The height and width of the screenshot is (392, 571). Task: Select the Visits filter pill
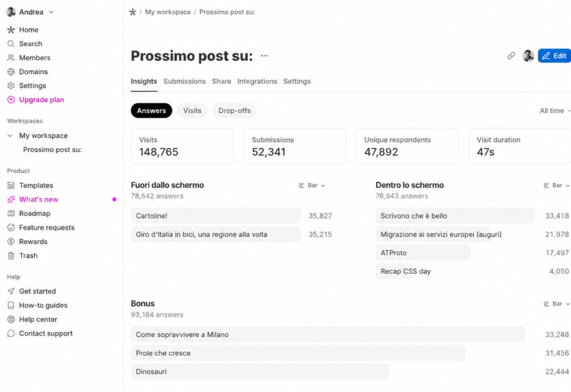192,111
